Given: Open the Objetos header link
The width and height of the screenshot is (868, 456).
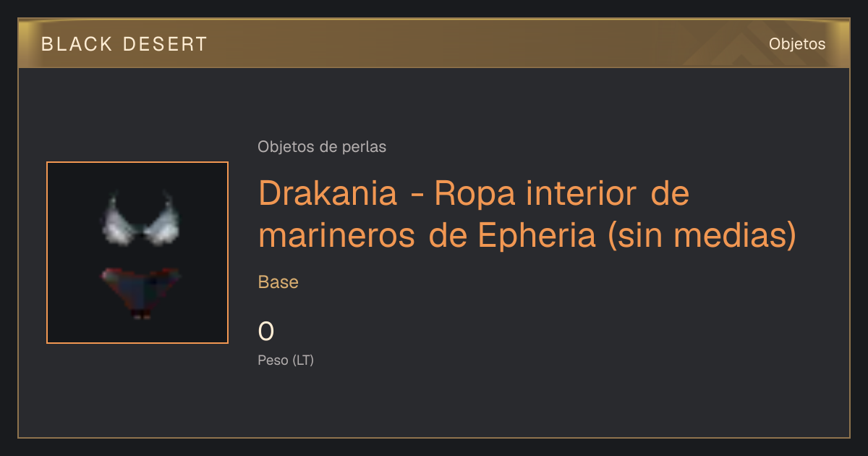Looking at the screenshot, I should pyautogui.click(x=797, y=44).
